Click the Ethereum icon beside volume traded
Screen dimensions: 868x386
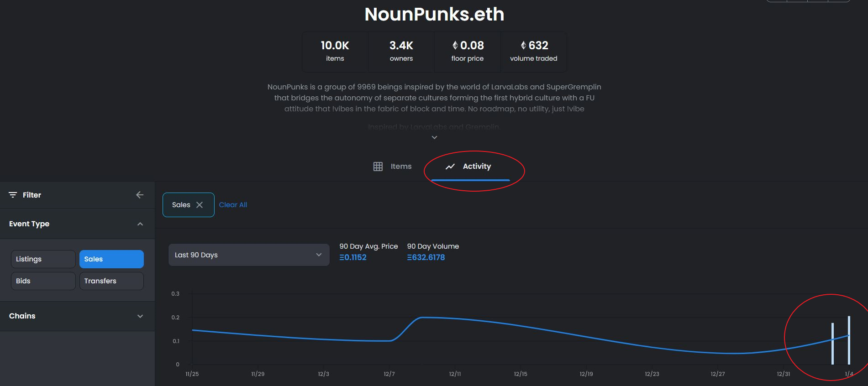[524, 45]
